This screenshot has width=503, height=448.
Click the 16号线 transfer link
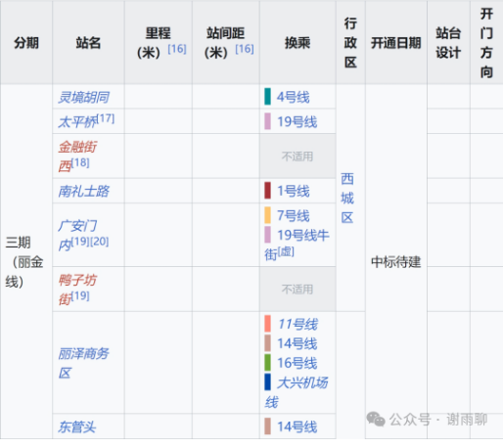pyautogui.click(x=297, y=363)
